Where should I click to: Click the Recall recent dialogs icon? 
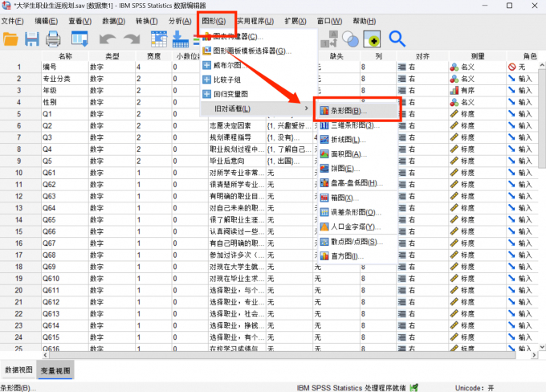tap(79, 39)
